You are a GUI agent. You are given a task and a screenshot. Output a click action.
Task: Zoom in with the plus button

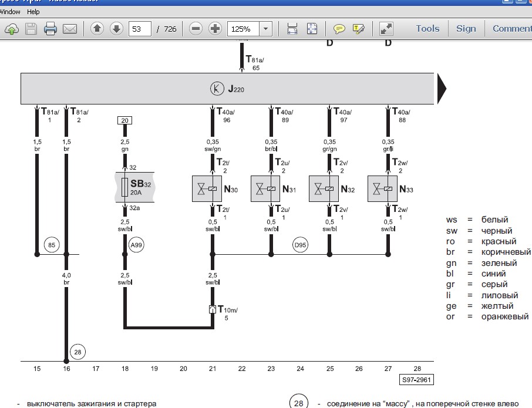(215, 29)
